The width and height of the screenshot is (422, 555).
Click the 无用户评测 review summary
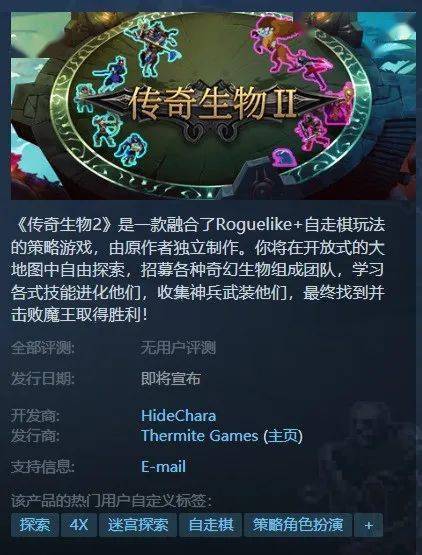point(178,348)
